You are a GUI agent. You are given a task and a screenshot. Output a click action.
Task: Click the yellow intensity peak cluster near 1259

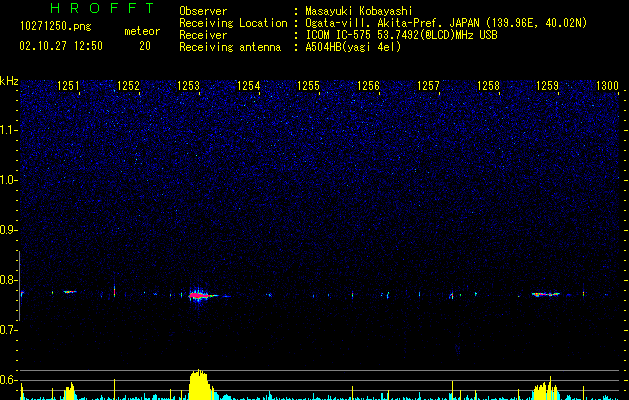546,389
